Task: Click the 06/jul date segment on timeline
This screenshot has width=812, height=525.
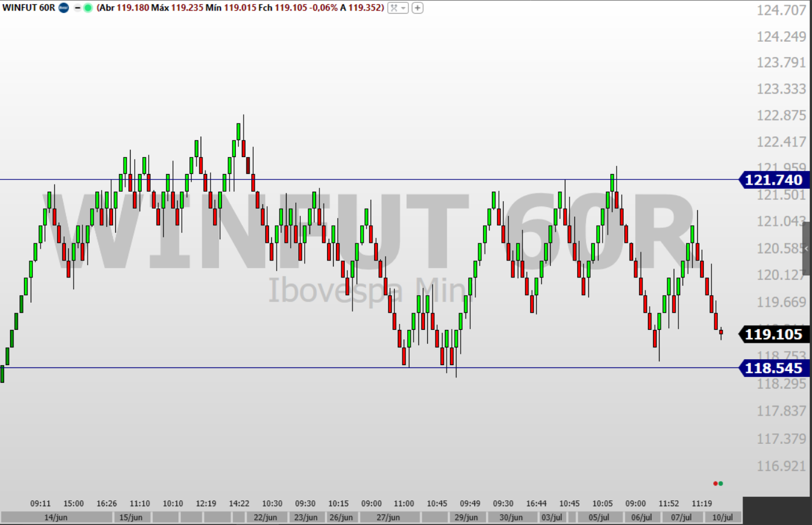Action: (641, 517)
